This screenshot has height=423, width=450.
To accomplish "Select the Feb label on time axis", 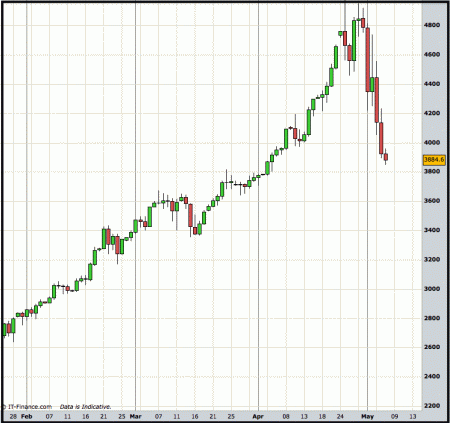I will point(27,416).
